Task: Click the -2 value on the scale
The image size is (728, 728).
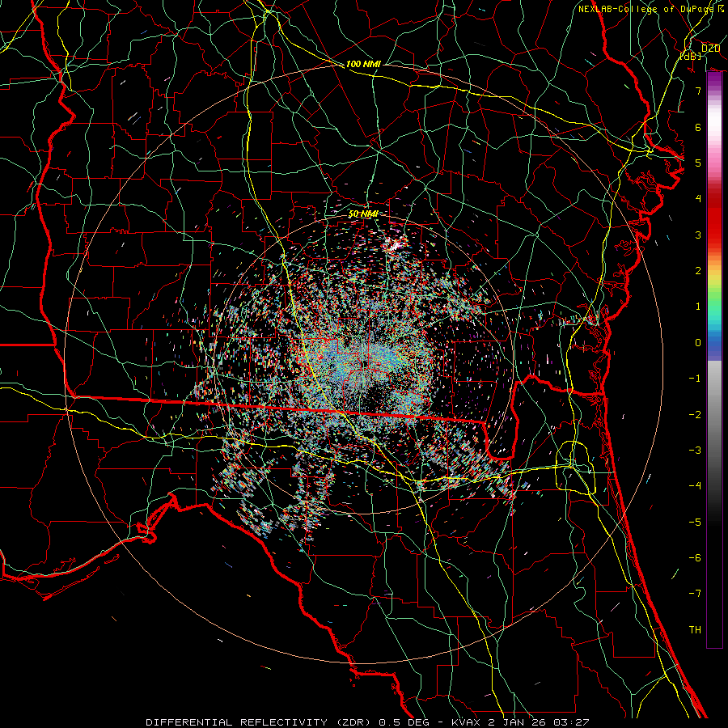Action: coord(695,414)
